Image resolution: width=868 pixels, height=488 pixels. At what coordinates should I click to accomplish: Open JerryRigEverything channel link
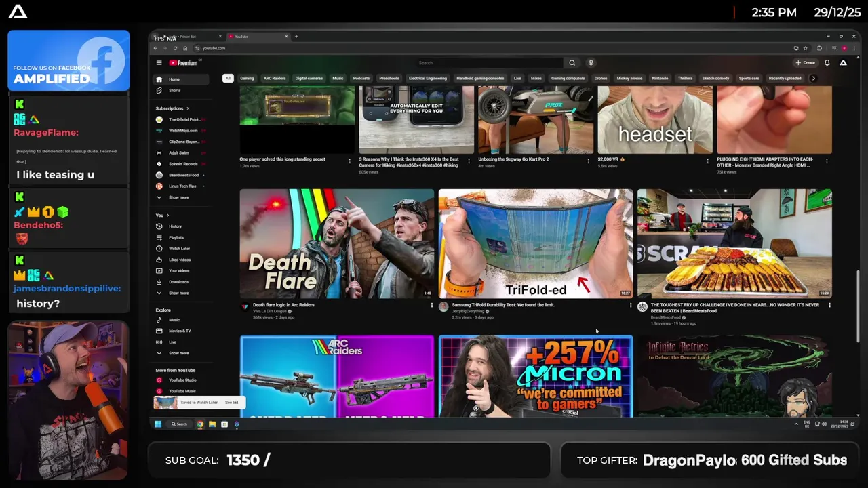469,311
